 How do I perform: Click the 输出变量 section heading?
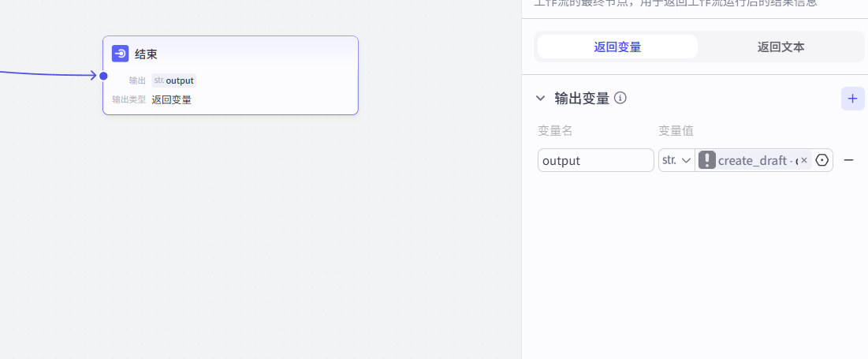pyautogui.click(x=582, y=99)
